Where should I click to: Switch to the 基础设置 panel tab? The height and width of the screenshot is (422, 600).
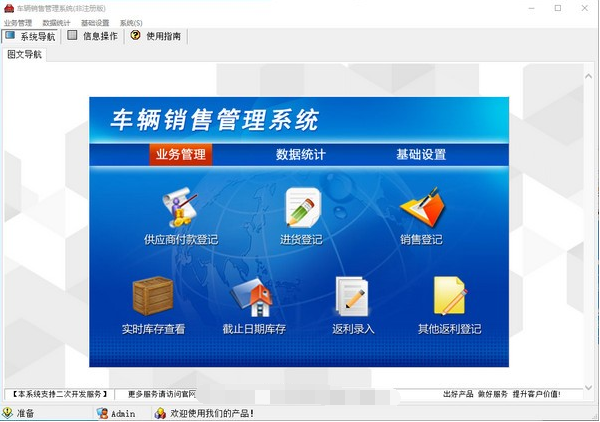coord(421,155)
